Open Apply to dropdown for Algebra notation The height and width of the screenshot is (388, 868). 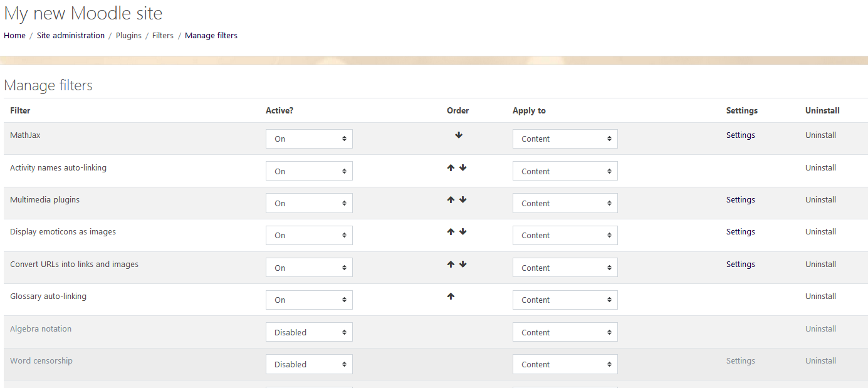pos(565,332)
